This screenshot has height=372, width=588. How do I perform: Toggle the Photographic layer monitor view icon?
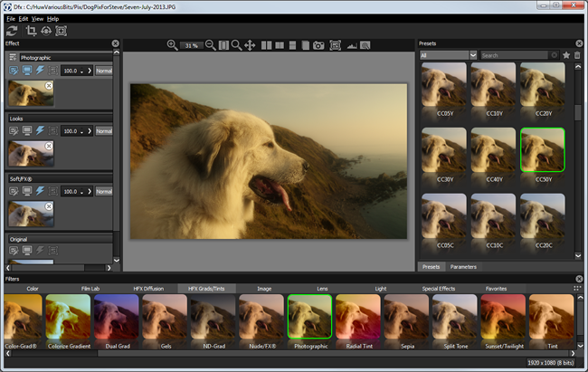pos(27,71)
